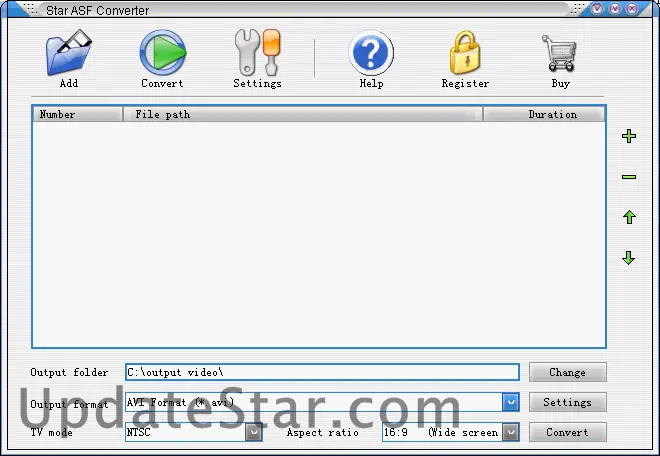
Task: Click the Change output folder button
Action: tap(567, 372)
